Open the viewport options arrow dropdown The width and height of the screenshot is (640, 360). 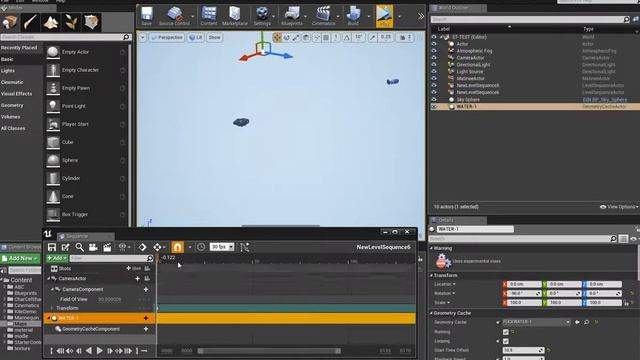(142, 38)
